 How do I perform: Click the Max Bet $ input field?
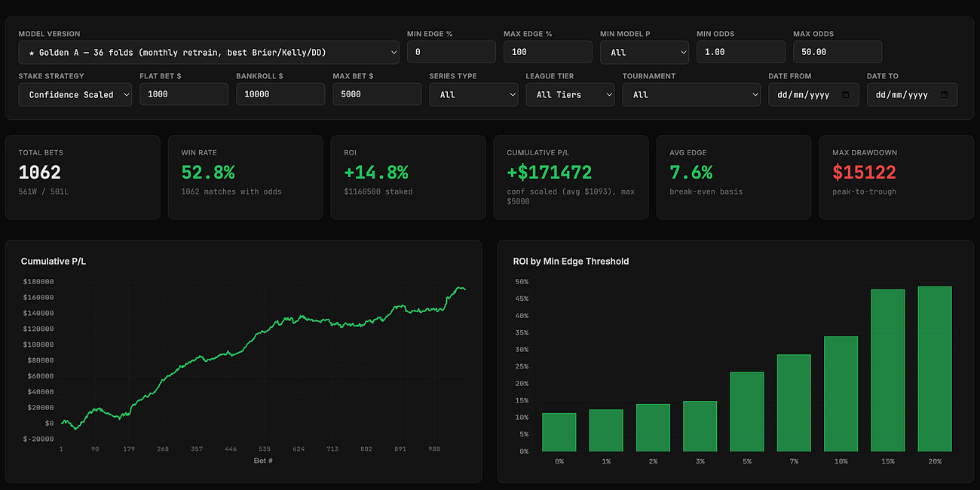377,94
